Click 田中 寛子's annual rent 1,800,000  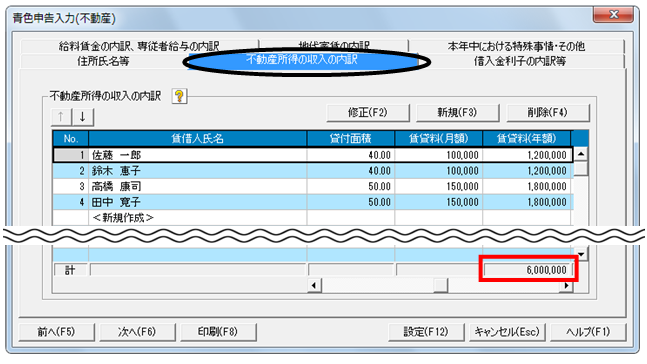tap(527, 202)
